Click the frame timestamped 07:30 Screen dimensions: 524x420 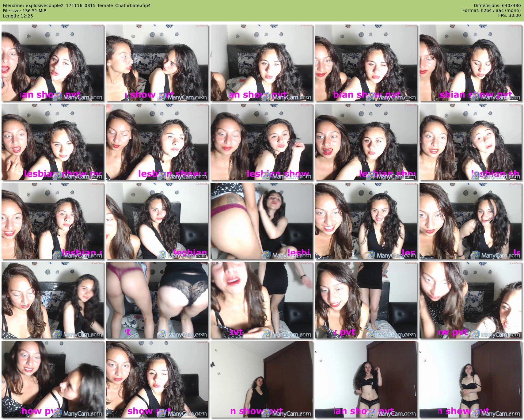pyautogui.click(x=53, y=300)
